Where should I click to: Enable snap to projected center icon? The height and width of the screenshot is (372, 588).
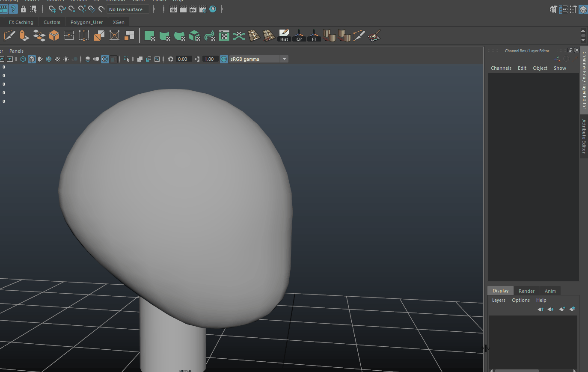coord(82,9)
